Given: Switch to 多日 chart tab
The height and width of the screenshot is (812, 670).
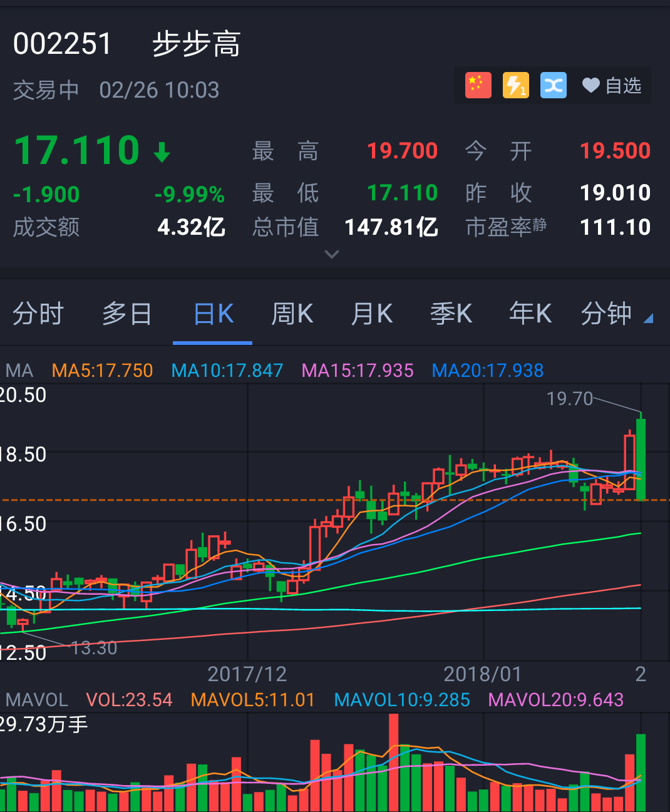Looking at the screenshot, I should coord(127,314).
